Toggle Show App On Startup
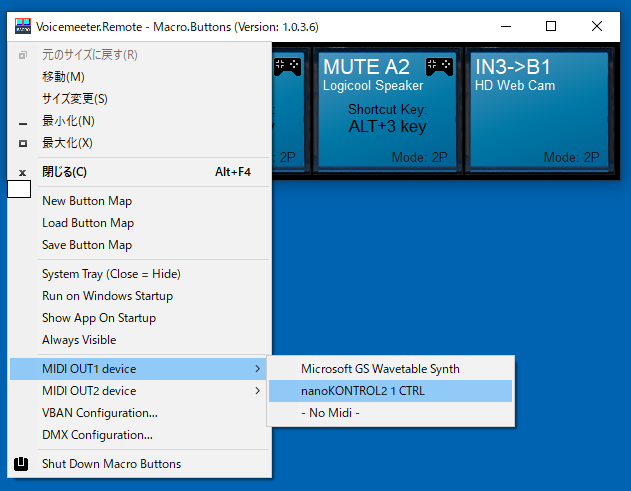Screen dimensions: 631x491 point(139,318)
